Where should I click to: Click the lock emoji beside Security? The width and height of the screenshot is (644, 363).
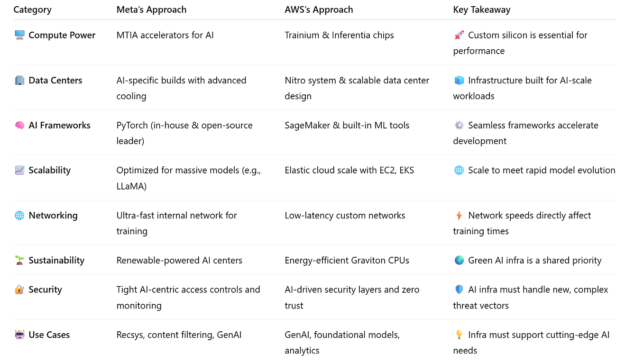19,290
